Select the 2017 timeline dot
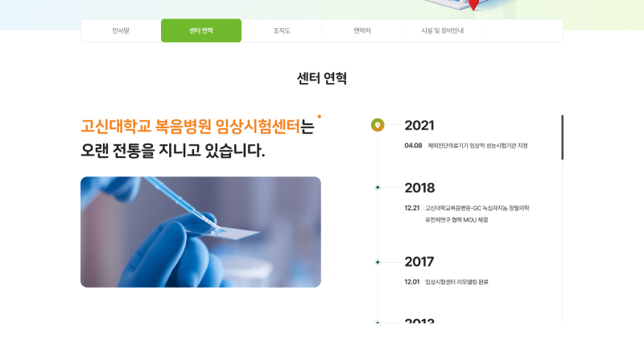Image resolution: width=644 pixels, height=361 pixels. coord(378,262)
